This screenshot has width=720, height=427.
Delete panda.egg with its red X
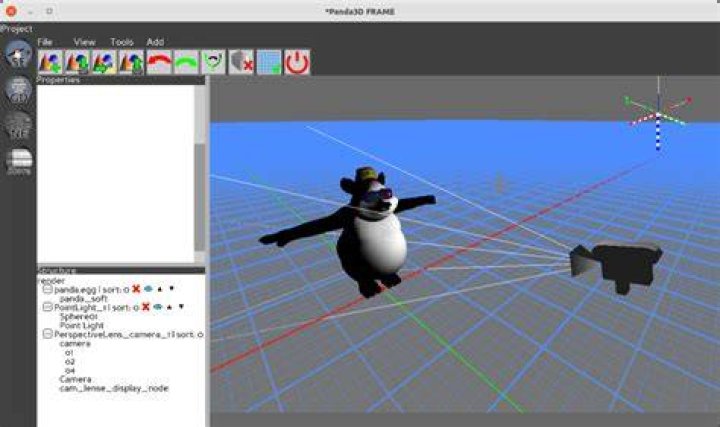(x=136, y=289)
